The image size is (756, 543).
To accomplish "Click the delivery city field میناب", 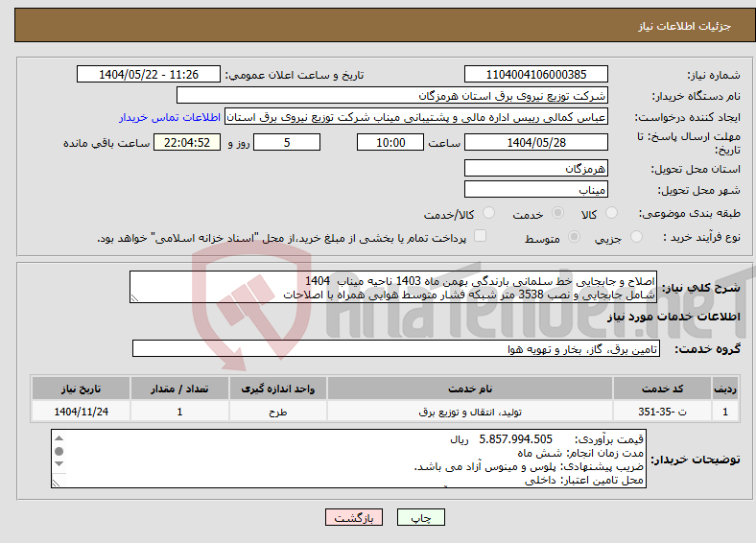I will tap(535, 190).
